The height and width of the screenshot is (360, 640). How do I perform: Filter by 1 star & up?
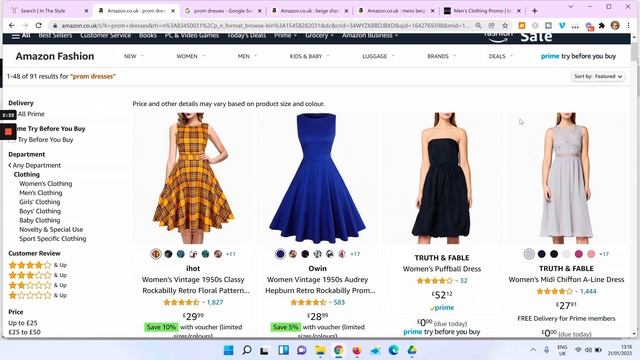click(38, 295)
